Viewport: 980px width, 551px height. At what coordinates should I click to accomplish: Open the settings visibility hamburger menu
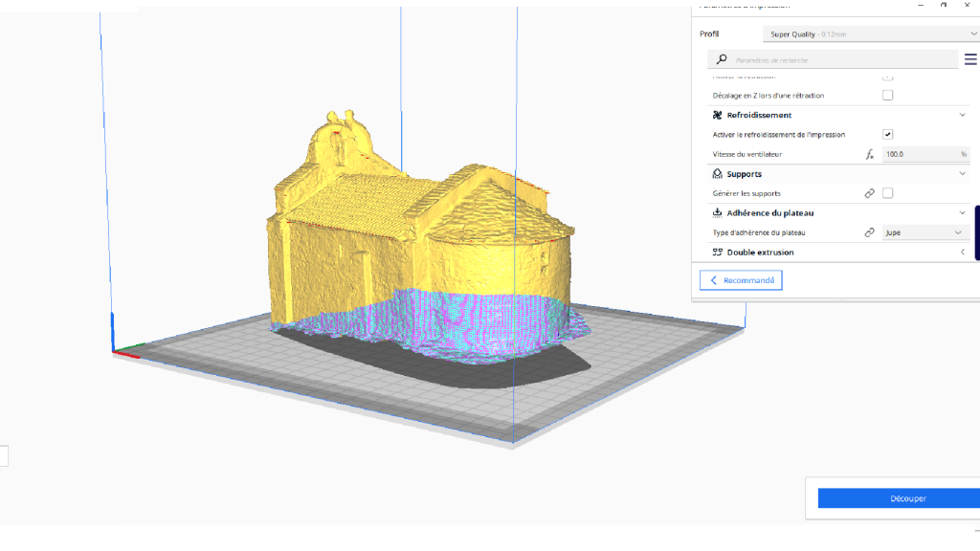(x=970, y=59)
